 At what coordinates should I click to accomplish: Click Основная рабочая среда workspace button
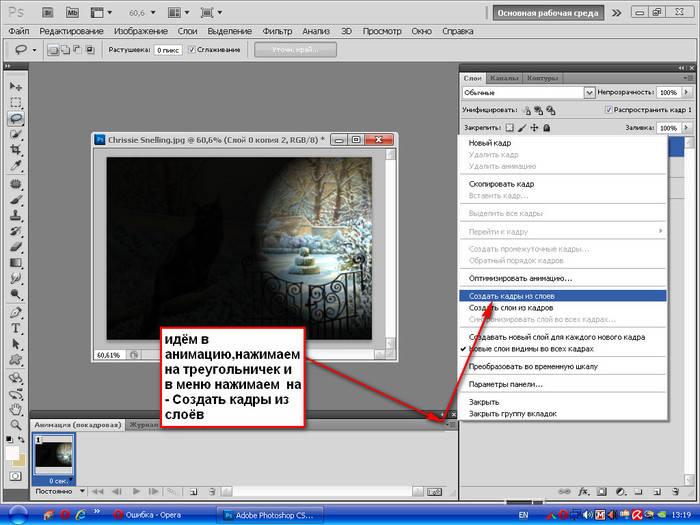(548, 13)
